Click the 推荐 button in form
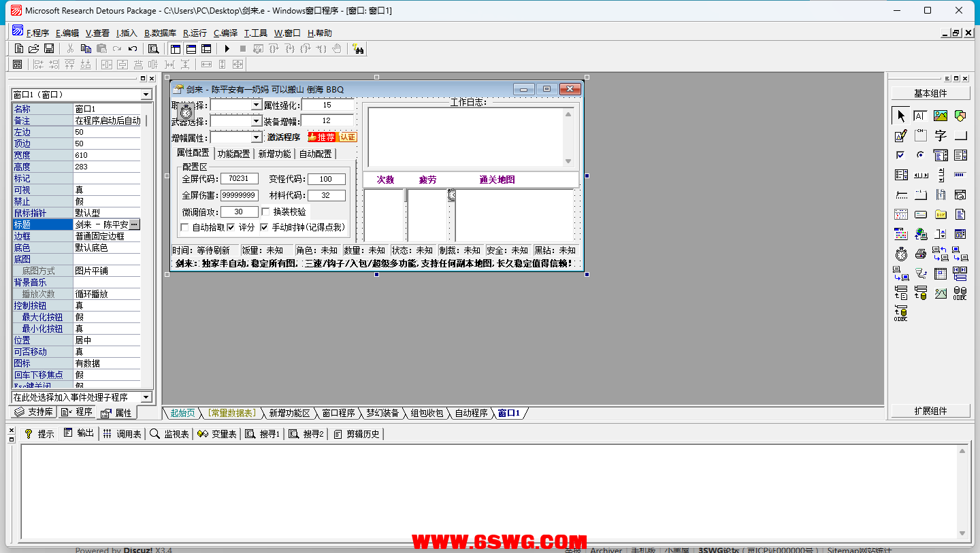Viewport: 980px width, 553px height. (x=322, y=137)
